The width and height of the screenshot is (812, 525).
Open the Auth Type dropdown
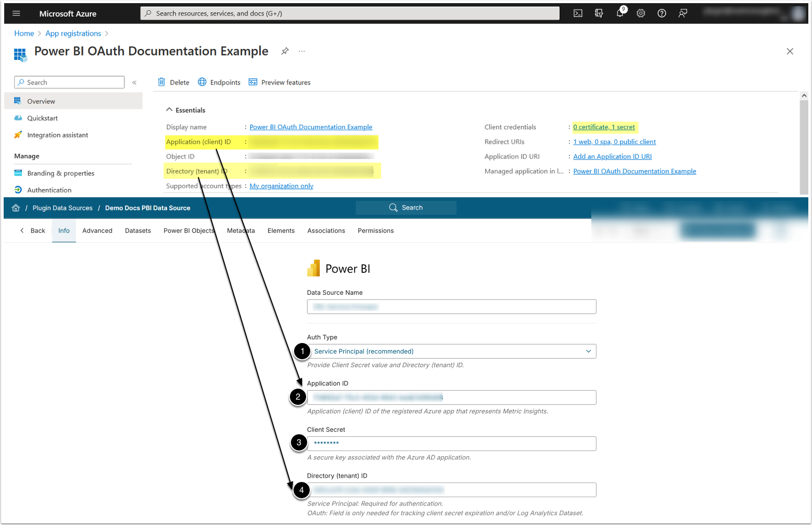451,351
